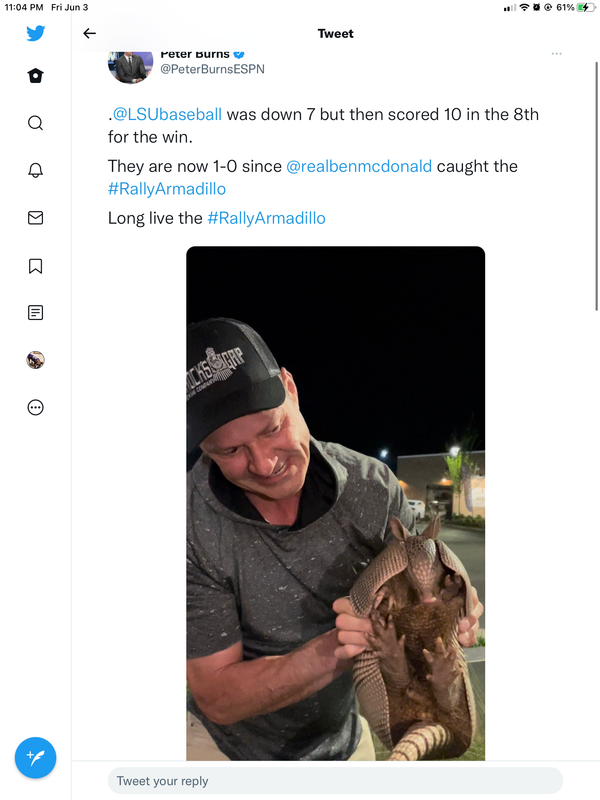The image size is (600, 800).
Task: Open Peter Burns' profile picture
Action: (x=130, y=65)
